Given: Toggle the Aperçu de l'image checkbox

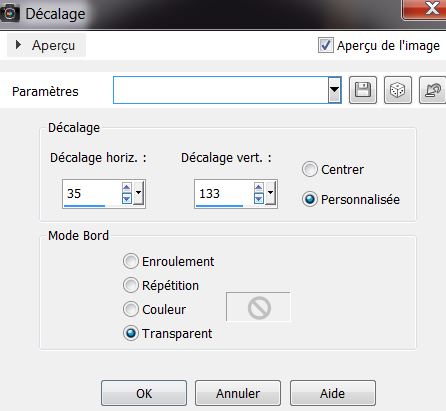Looking at the screenshot, I should pos(325,45).
